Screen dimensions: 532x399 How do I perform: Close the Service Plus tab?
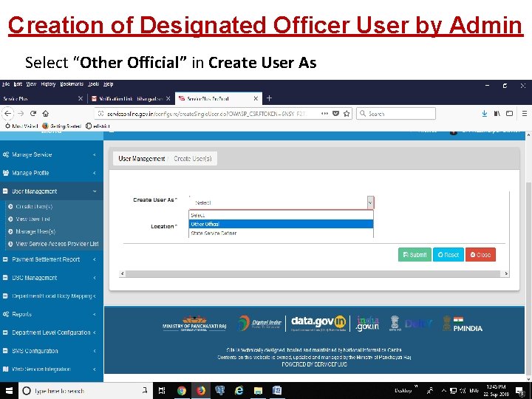coord(81,98)
